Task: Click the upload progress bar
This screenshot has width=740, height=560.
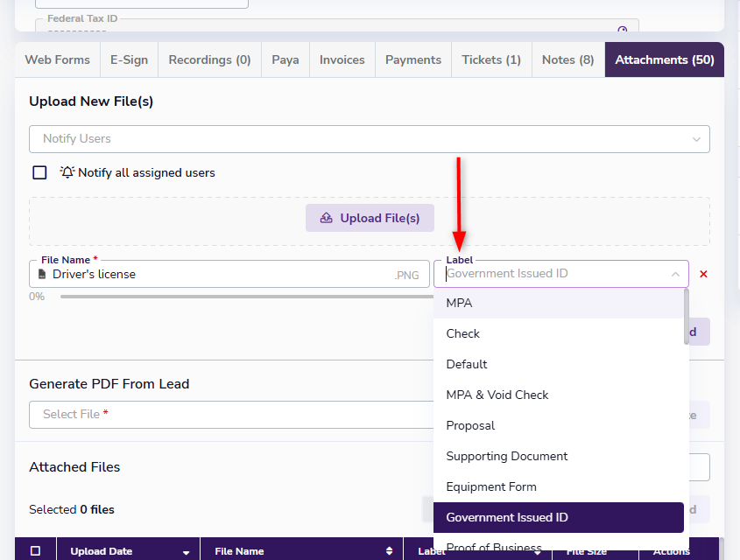Action: 247,297
